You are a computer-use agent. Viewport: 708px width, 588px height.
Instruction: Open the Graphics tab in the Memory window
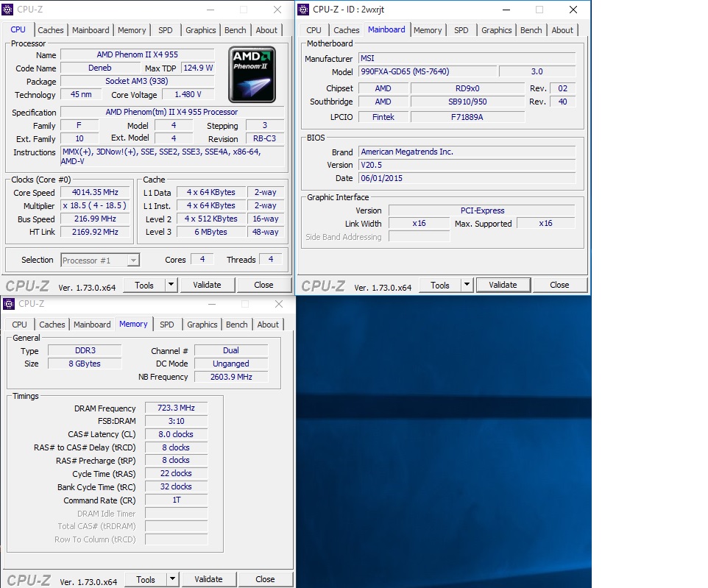pos(202,325)
